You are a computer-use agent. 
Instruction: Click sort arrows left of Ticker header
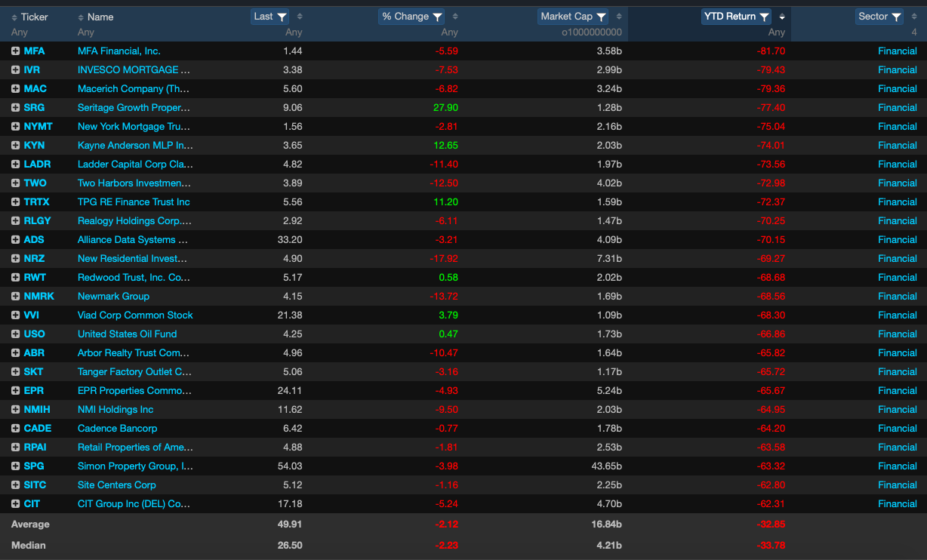click(x=14, y=17)
